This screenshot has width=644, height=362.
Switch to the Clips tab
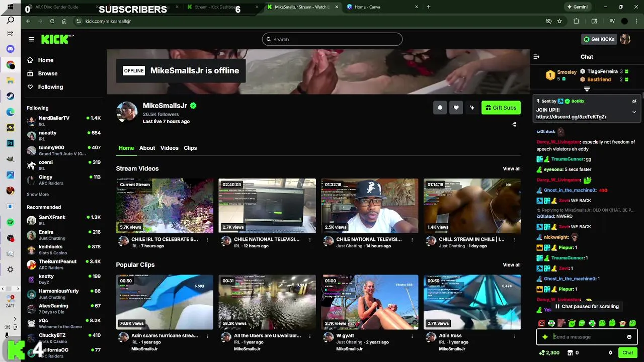[x=190, y=148]
